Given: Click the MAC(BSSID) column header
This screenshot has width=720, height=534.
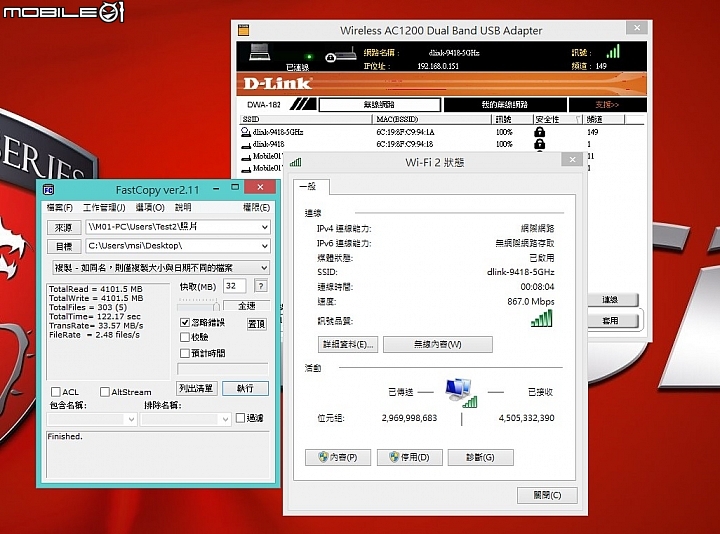Looking at the screenshot, I should pos(432,119).
